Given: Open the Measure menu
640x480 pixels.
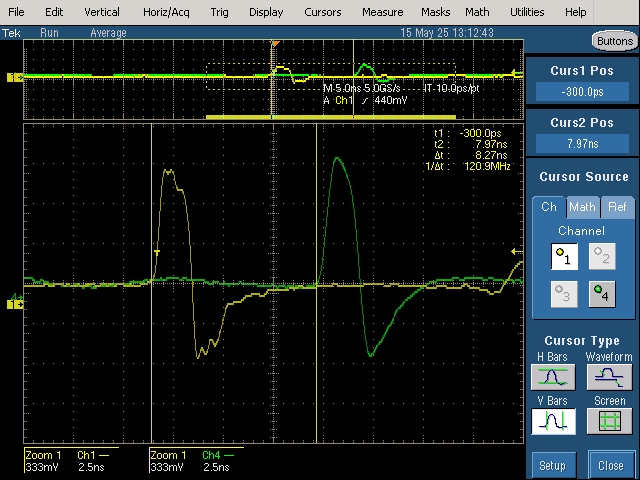Looking at the screenshot, I should pyautogui.click(x=382, y=12).
